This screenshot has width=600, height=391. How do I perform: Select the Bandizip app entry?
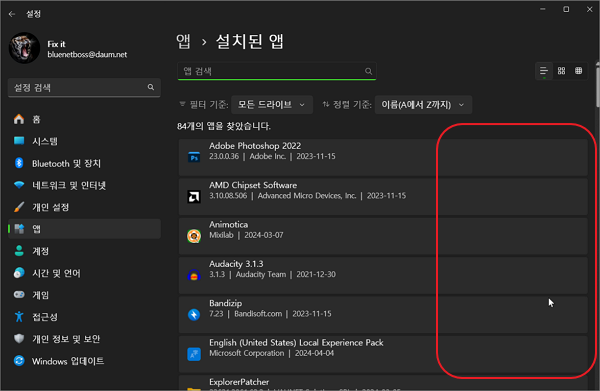pyautogui.click(x=383, y=315)
